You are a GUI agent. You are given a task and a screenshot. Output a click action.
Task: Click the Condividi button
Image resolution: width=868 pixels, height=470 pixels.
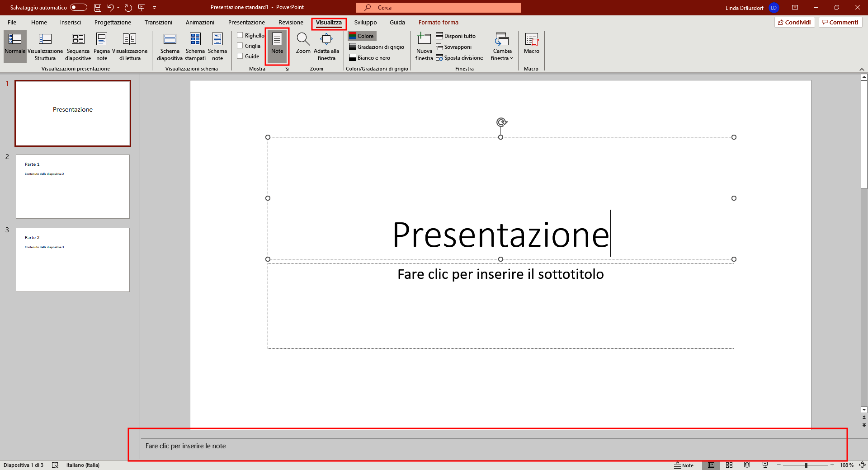point(794,22)
